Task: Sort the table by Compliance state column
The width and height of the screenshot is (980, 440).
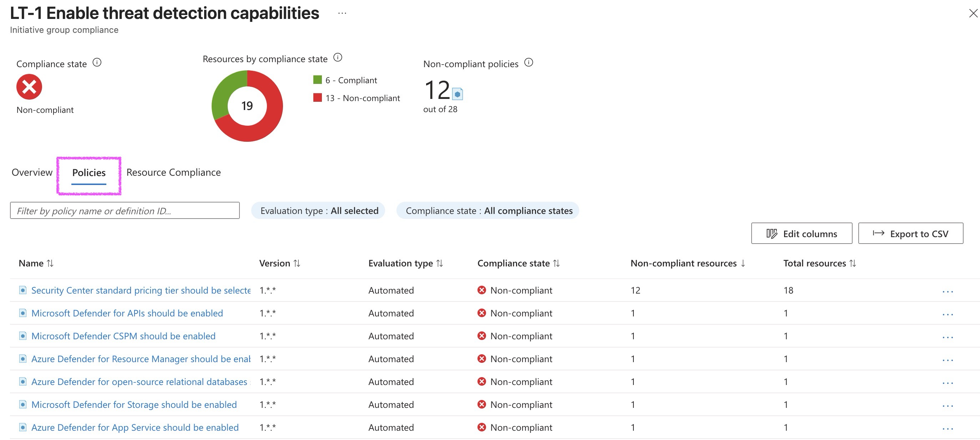Action: point(519,263)
